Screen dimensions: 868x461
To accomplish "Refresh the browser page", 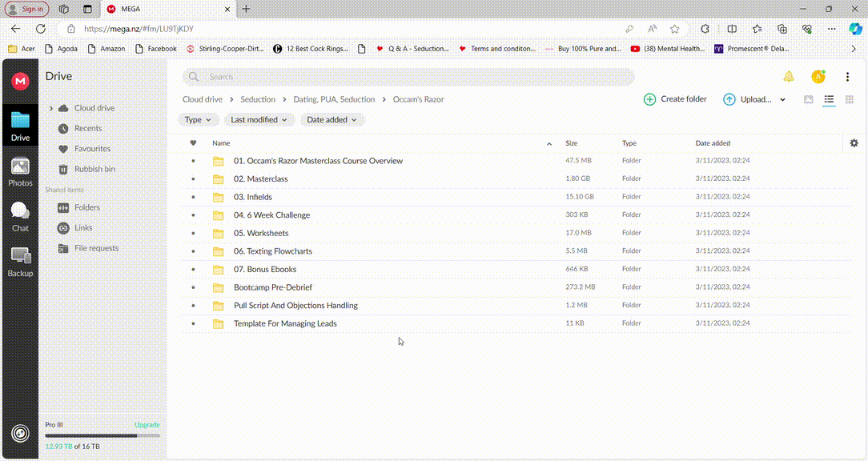I will (40, 29).
